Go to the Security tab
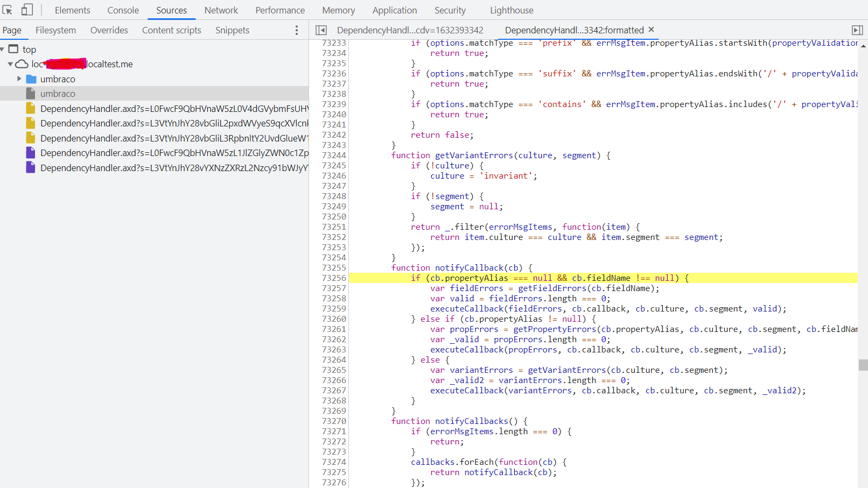Viewport: 868px width, 488px height. pos(450,10)
